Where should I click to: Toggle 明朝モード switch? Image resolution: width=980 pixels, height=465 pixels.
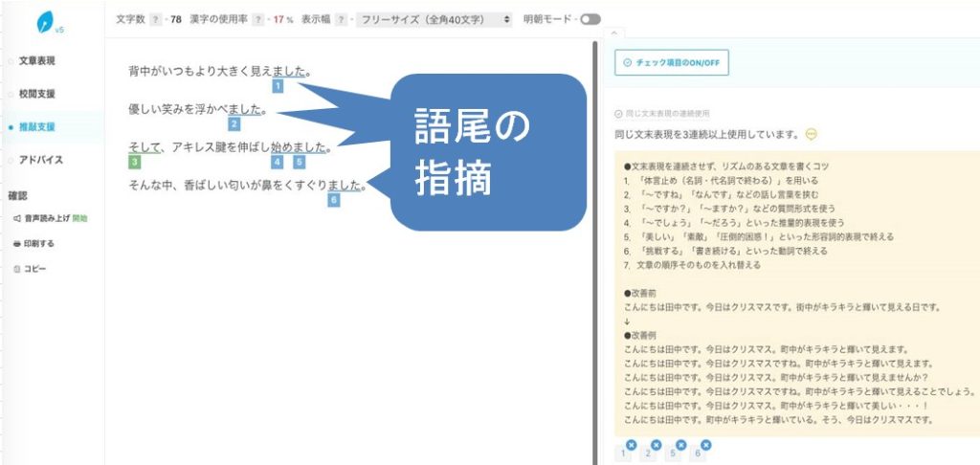590,19
